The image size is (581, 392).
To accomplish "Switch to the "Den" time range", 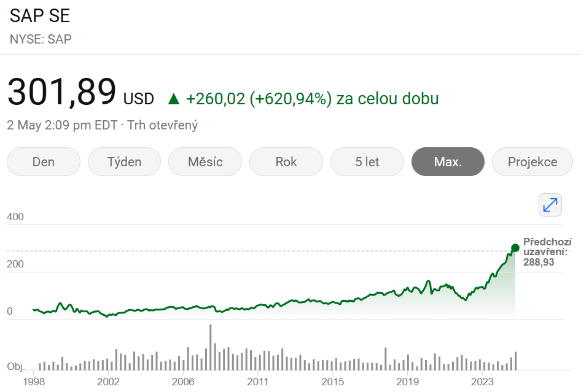I will 43,161.
